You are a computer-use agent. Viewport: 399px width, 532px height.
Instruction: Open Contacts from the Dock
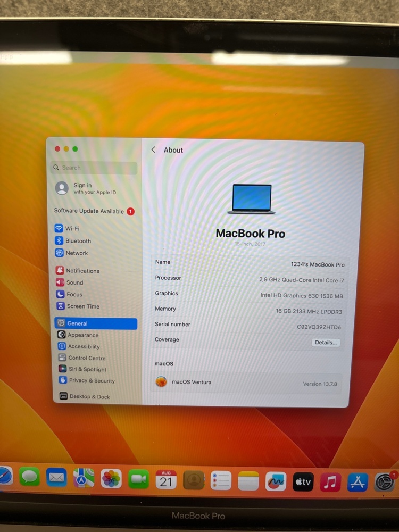click(194, 480)
